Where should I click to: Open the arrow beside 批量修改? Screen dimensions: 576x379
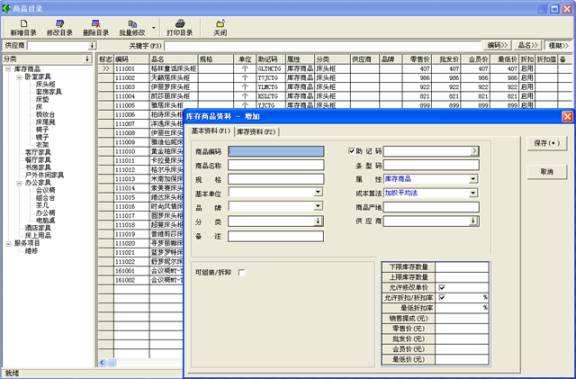(x=154, y=28)
